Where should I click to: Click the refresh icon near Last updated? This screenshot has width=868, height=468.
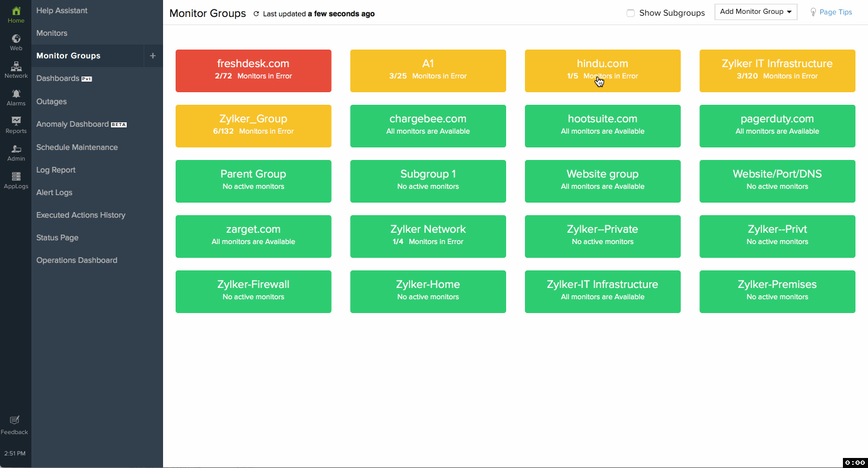click(256, 14)
